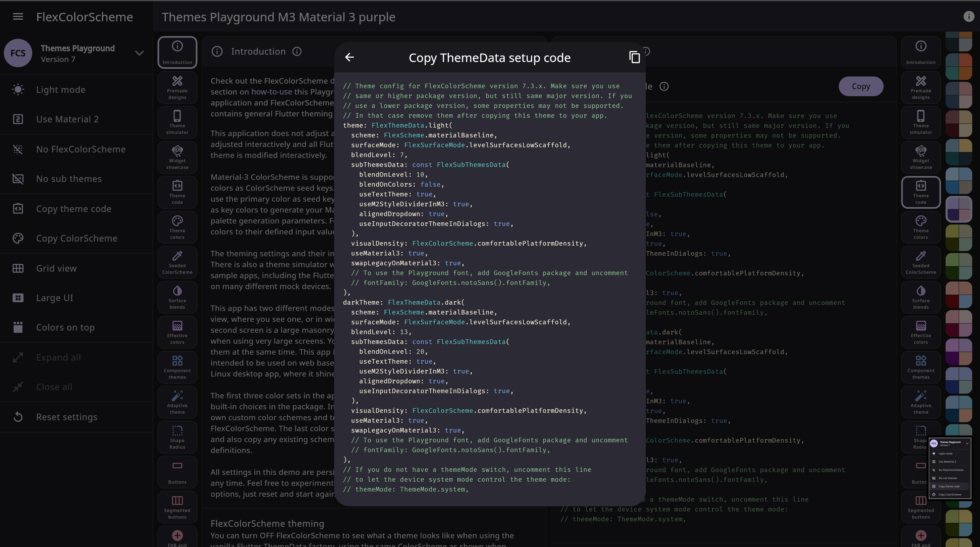Viewport: 980px width, 547px height.
Task: Select Grid view from the sidebar
Action: (56, 268)
